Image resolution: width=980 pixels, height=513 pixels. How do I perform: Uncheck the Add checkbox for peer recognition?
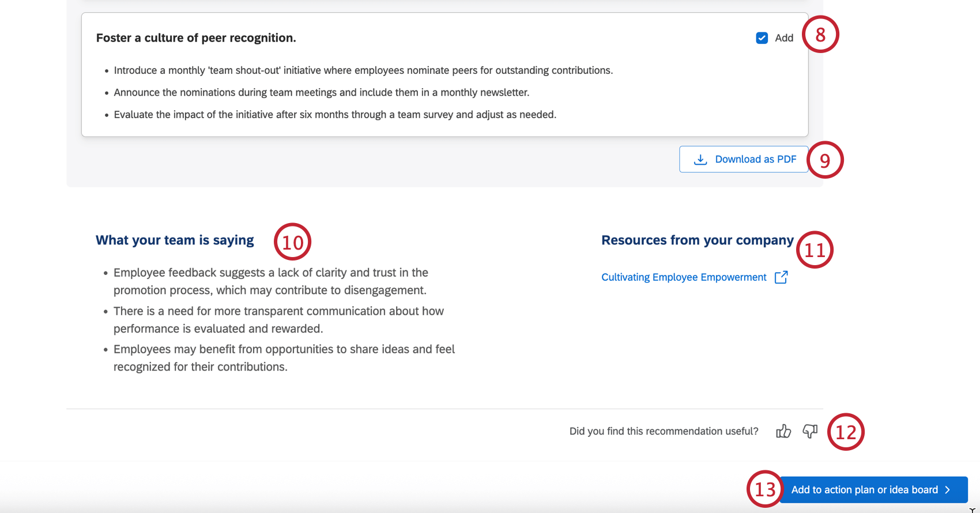[762, 38]
